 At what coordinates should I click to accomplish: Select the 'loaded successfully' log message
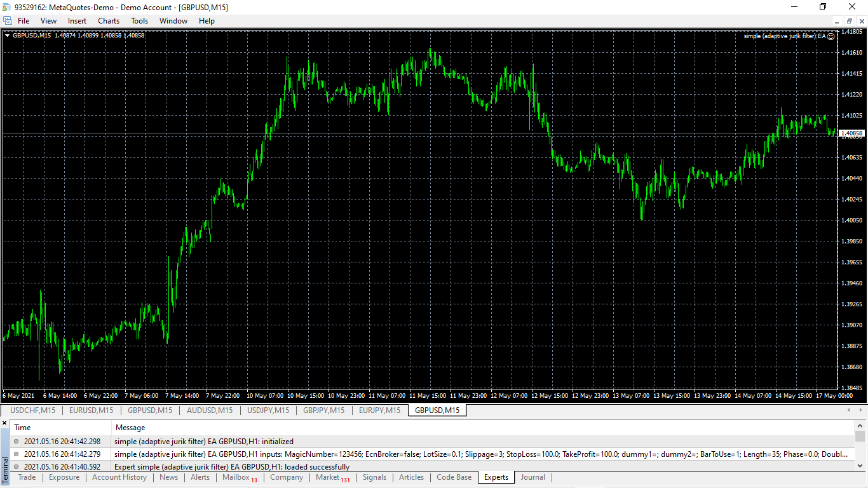(232, 467)
